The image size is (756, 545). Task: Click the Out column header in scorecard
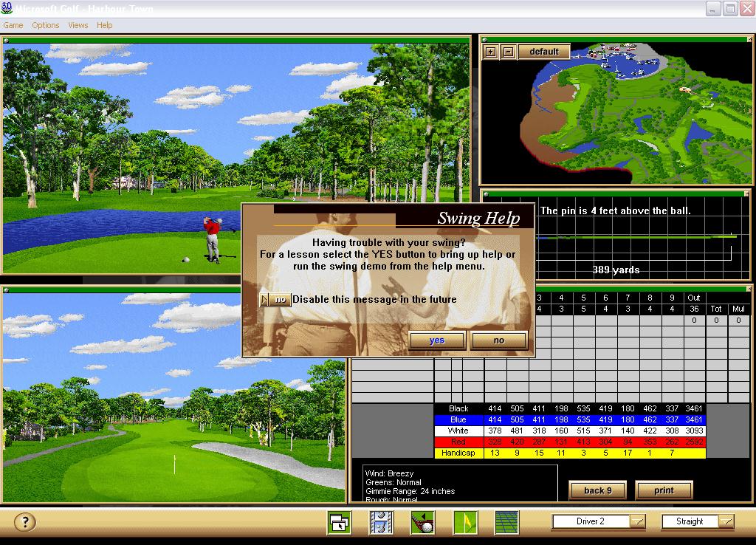[x=694, y=298]
